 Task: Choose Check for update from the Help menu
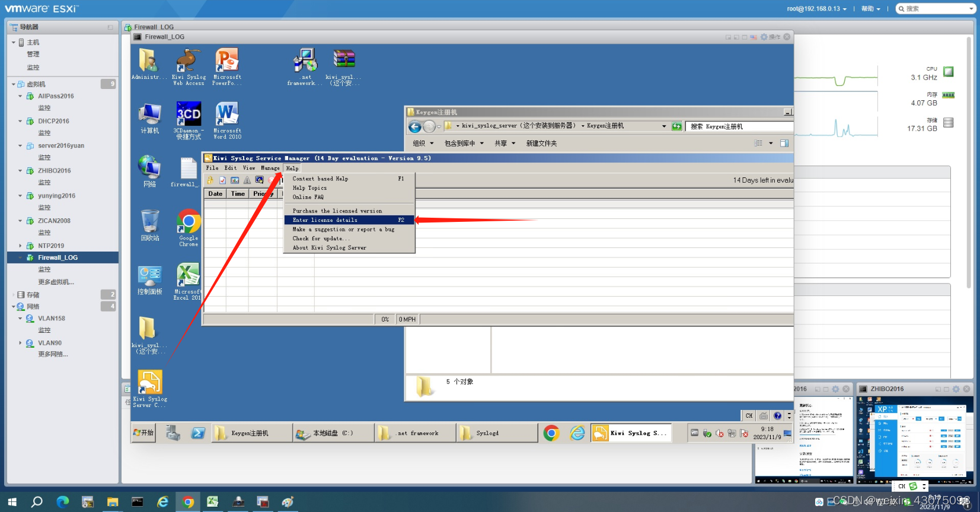(350, 238)
